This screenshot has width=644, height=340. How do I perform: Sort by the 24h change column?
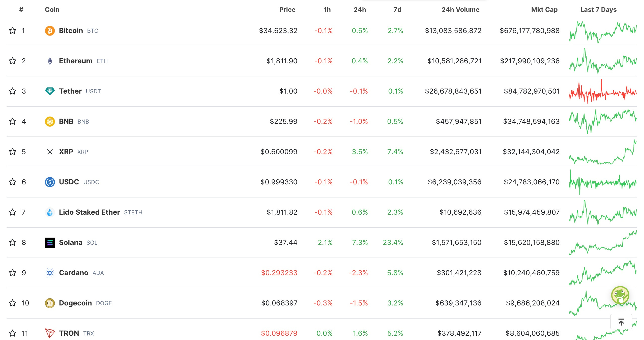[360, 10]
